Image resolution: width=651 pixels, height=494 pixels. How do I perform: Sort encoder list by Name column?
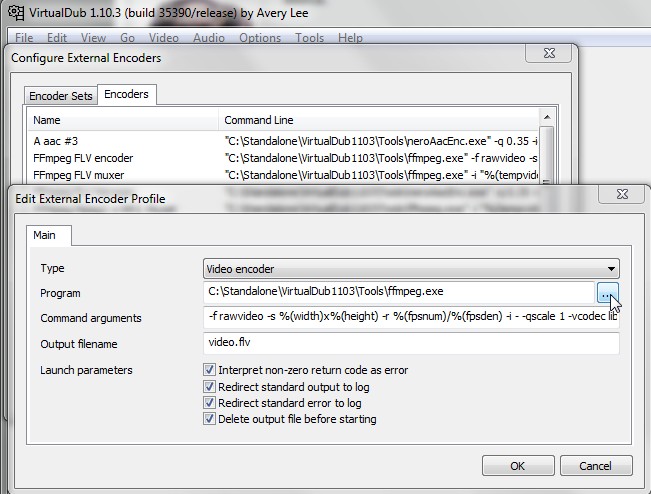click(x=123, y=120)
